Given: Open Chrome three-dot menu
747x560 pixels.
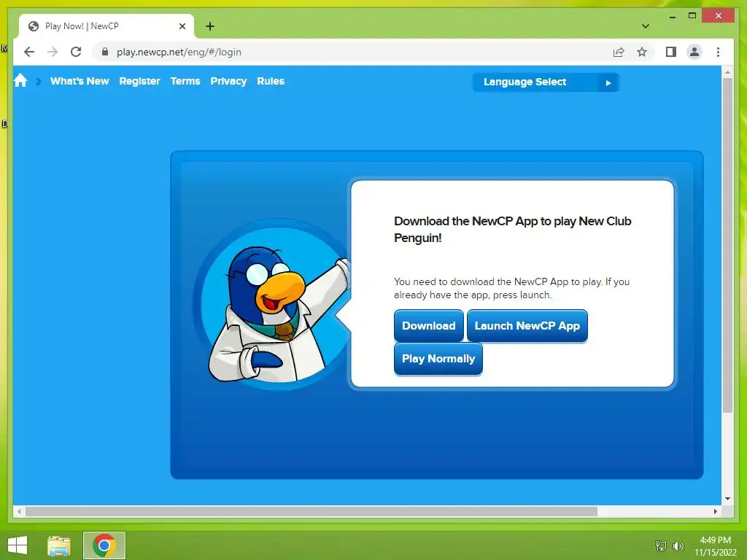Looking at the screenshot, I should coord(718,52).
